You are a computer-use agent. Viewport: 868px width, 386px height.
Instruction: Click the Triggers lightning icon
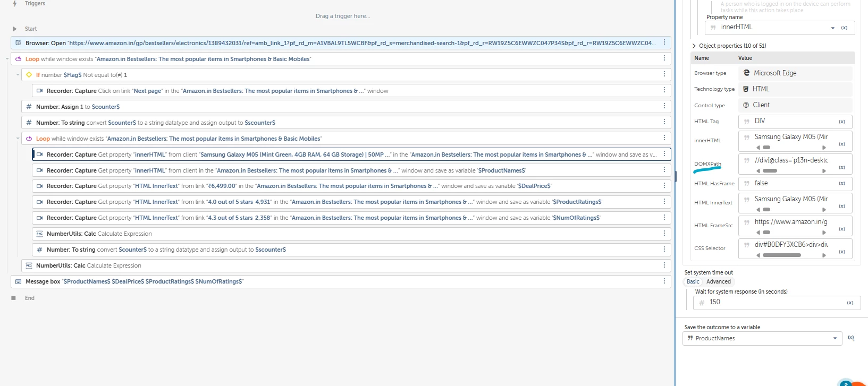point(15,3)
